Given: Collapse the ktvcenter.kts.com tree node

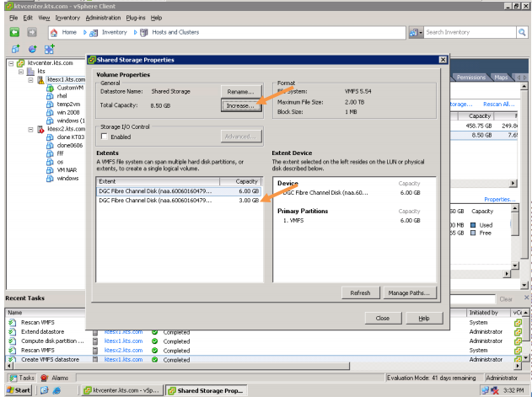Looking at the screenshot, I should 10,63.
